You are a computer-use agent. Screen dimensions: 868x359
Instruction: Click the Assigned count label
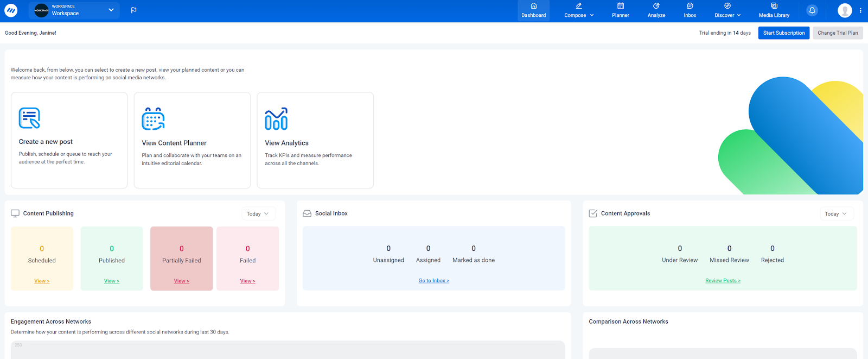(x=428, y=260)
